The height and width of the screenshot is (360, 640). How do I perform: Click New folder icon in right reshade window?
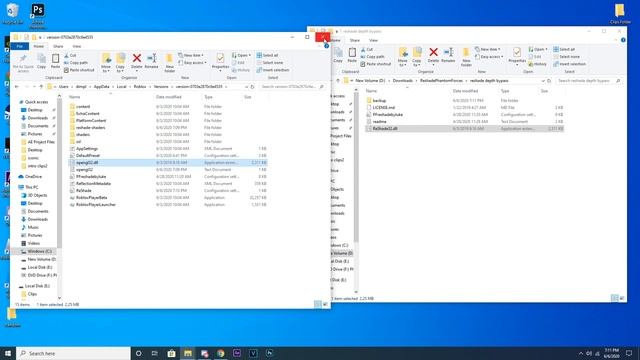tap(466, 57)
